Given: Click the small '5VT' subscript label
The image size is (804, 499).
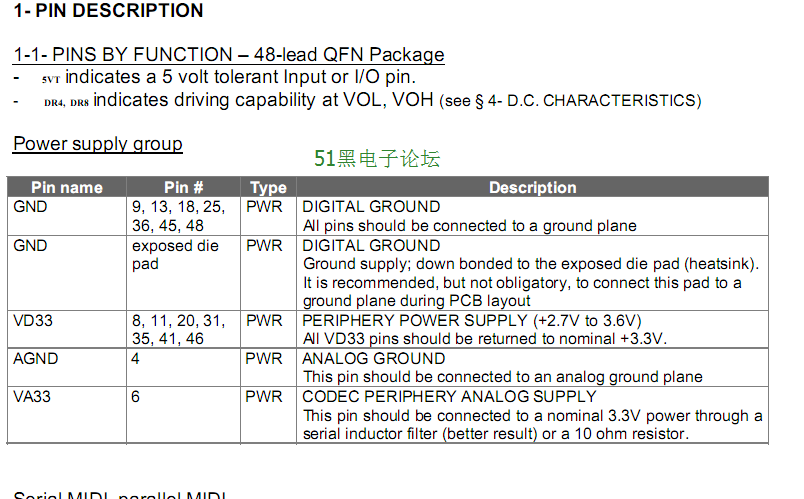Looking at the screenshot, I should [51, 79].
